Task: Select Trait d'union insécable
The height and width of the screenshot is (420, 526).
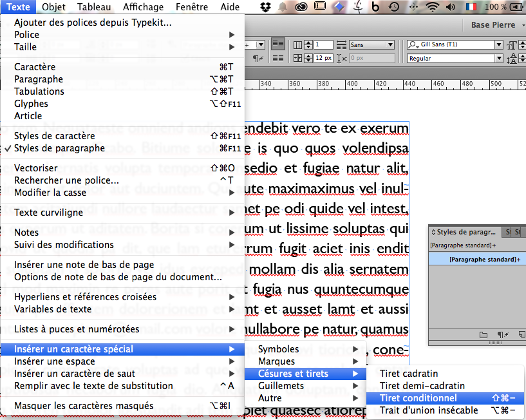Action: pyautogui.click(x=446, y=410)
